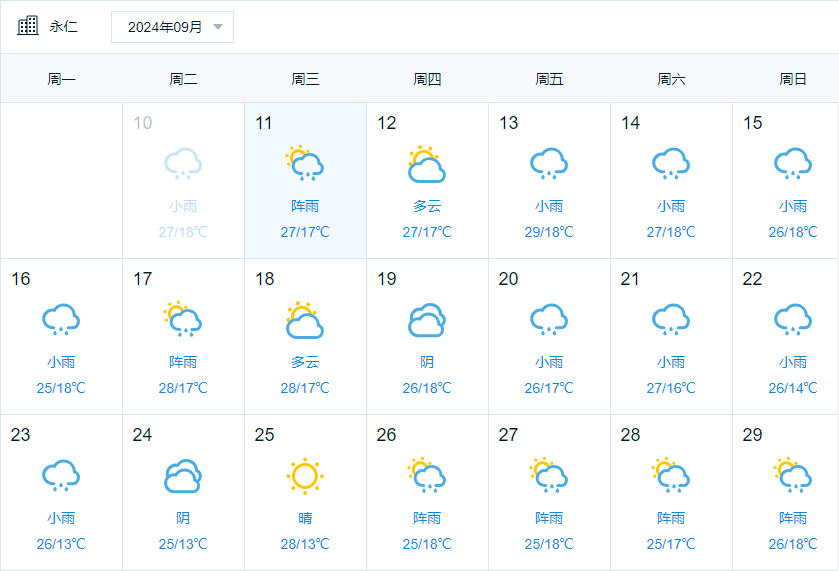
Task: Click the faded rain icon on day 10
Action: [182, 164]
